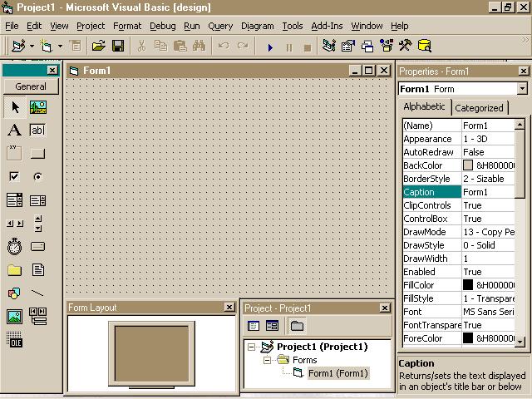Select the DriveListBox control tool

pos(37,246)
